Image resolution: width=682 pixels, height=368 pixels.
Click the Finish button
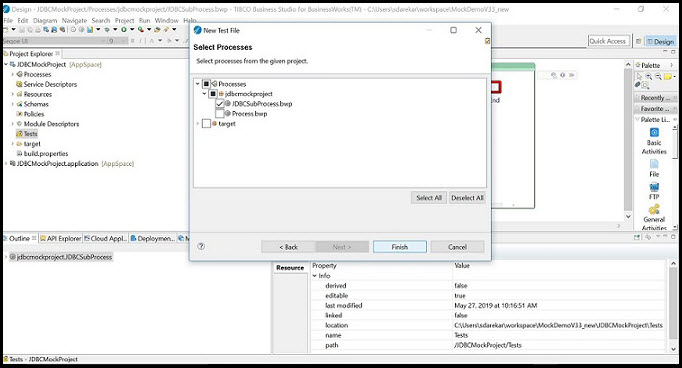point(400,247)
